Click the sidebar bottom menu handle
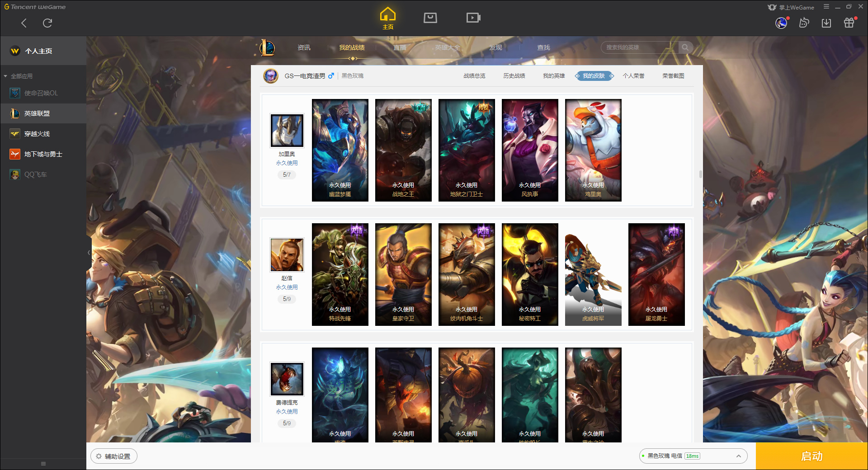 [x=43, y=464]
